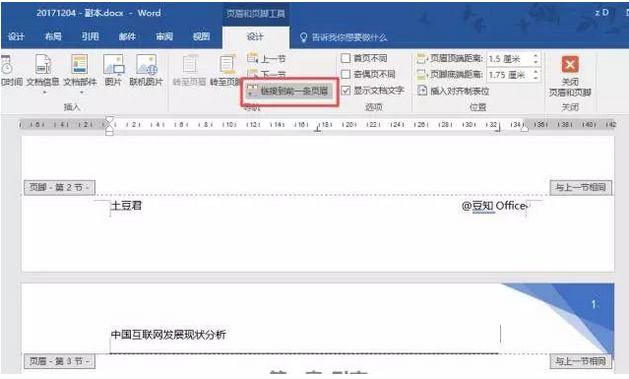Viewport: 629px width, 379px height.
Task: Expand the 文档信息 dropdown arrow
Action: tap(44, 92)
